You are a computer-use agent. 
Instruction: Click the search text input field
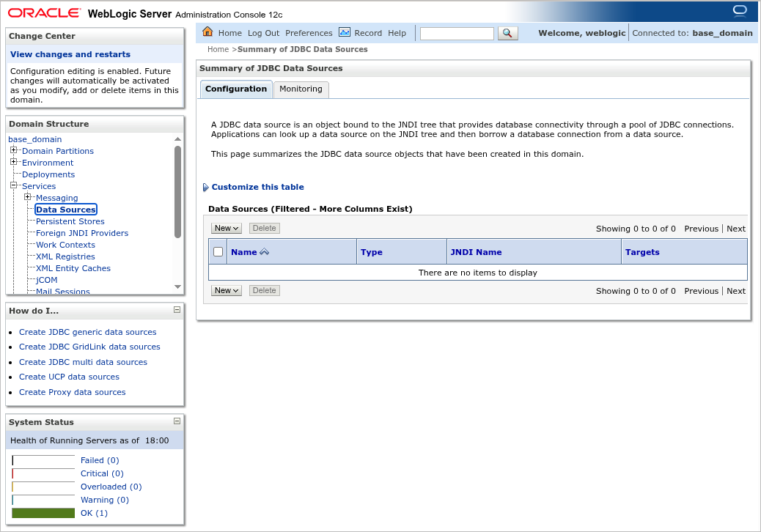(457, 33)
